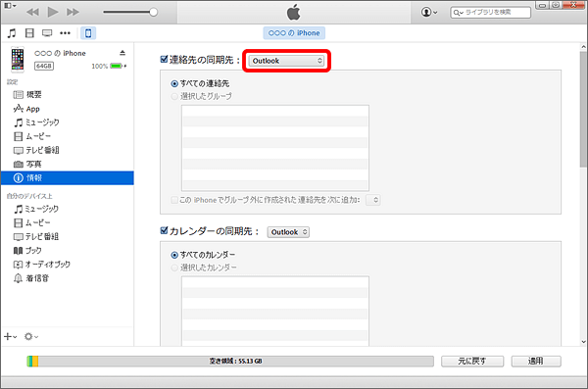Open the gear actions menu
The width and height of the screenshot is (588, 389).
click(31, 336)
